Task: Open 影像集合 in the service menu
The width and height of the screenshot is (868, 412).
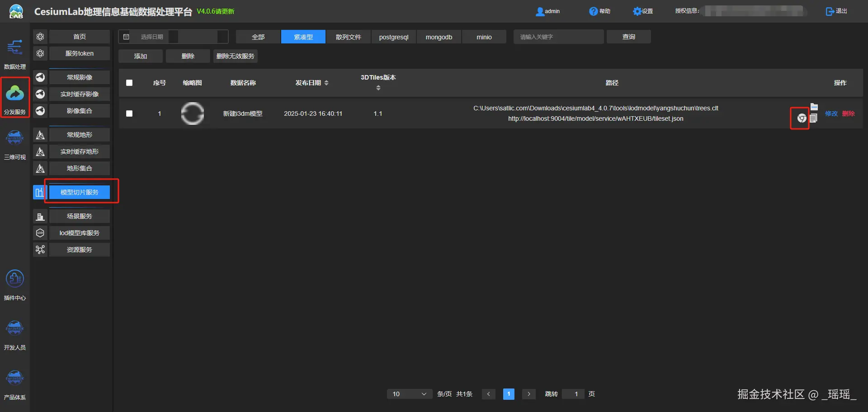Action: point(80,111)
